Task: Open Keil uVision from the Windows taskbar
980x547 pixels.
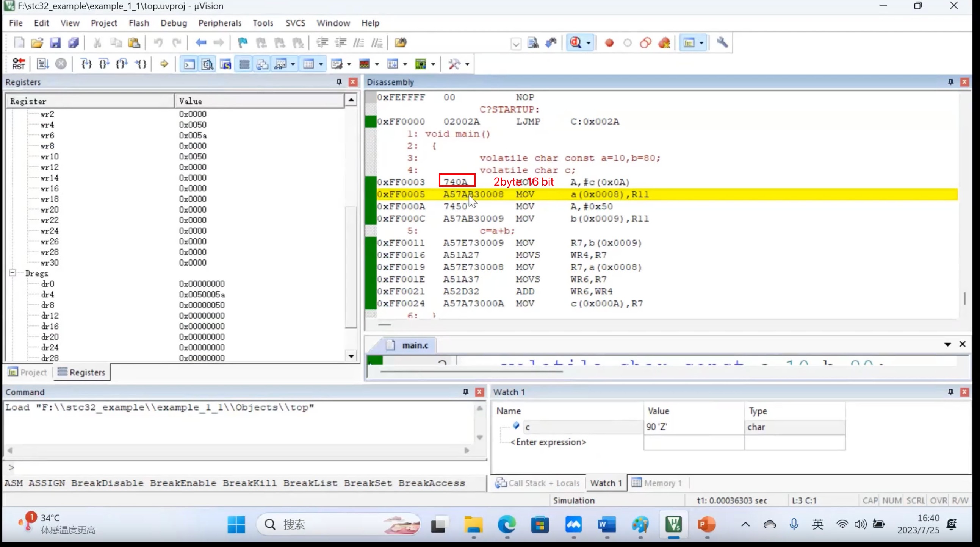Action: click(673, 525)
